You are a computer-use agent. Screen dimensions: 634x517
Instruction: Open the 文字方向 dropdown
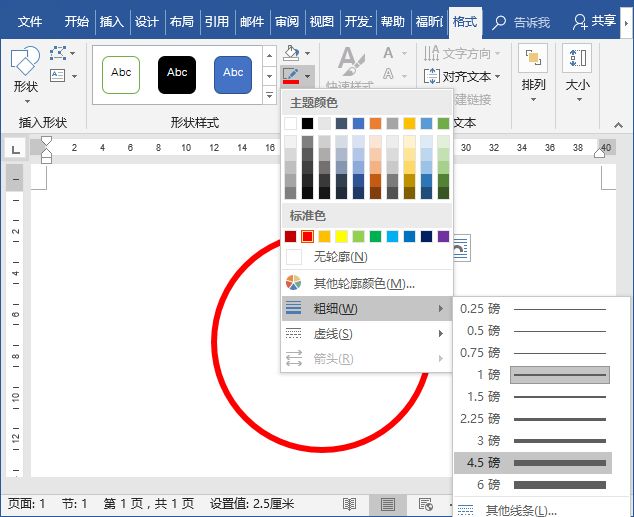point(462,53)
